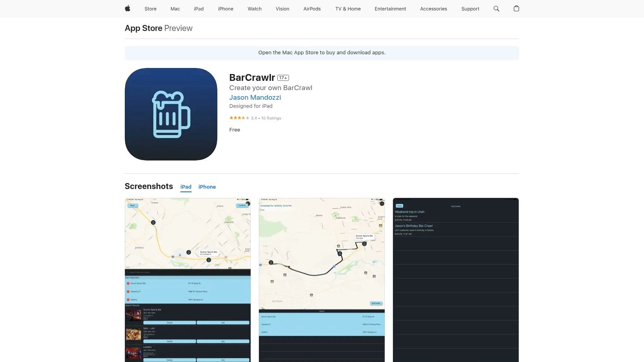
Task: Open developer Jason Mandozzi link
Action: 255,97
